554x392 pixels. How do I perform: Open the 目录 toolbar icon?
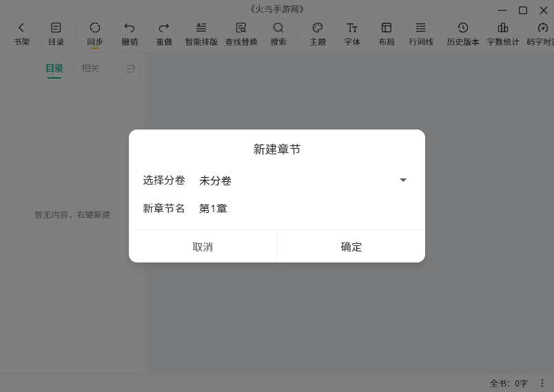coord(56,34)
